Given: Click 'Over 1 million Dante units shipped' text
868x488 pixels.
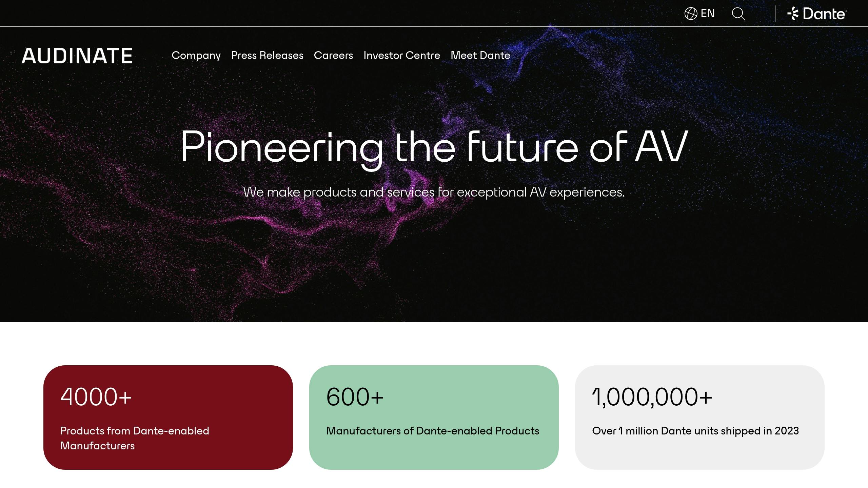Looking at the screenshot, I should point(695,431).
